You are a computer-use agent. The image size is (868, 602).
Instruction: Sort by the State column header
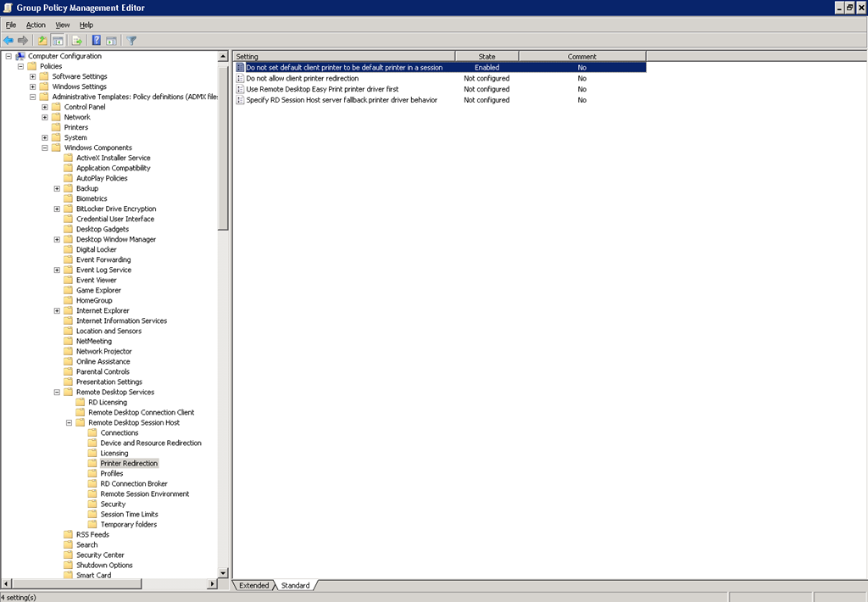point(487,57)
